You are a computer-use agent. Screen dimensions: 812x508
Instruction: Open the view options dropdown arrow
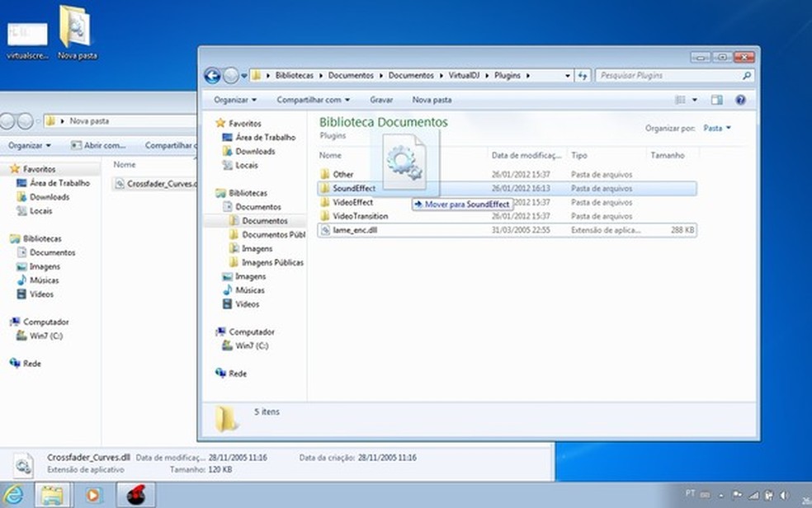(x=695, y=100)
